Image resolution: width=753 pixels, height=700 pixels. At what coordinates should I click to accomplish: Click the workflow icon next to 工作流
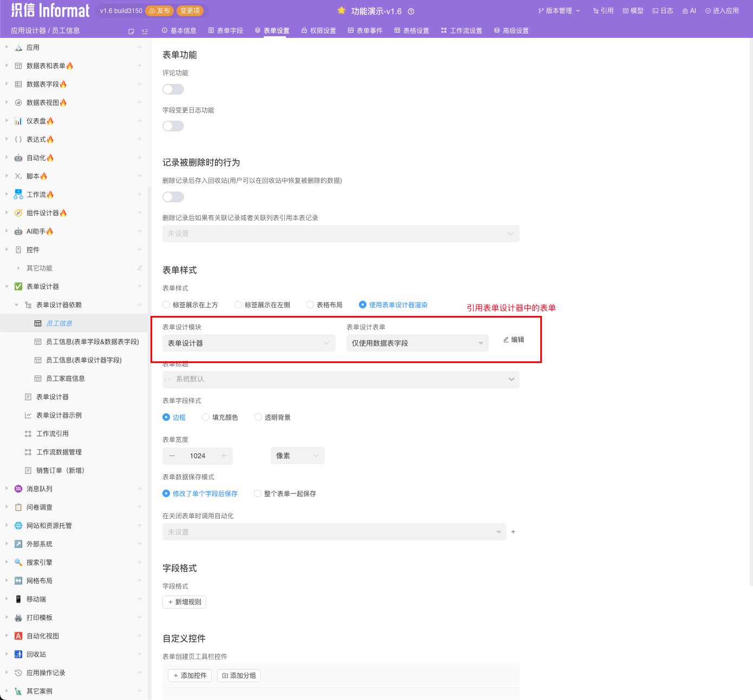18,195
